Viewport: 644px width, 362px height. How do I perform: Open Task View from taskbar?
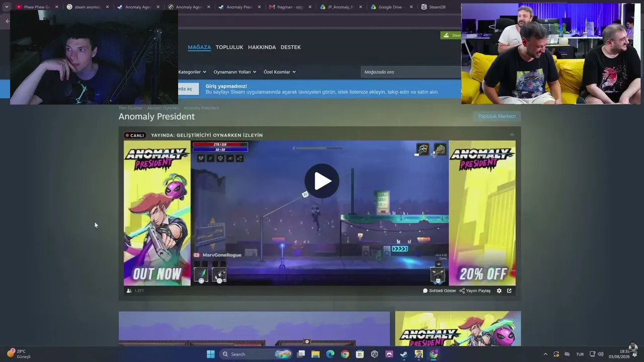click(x=301, y=354)
